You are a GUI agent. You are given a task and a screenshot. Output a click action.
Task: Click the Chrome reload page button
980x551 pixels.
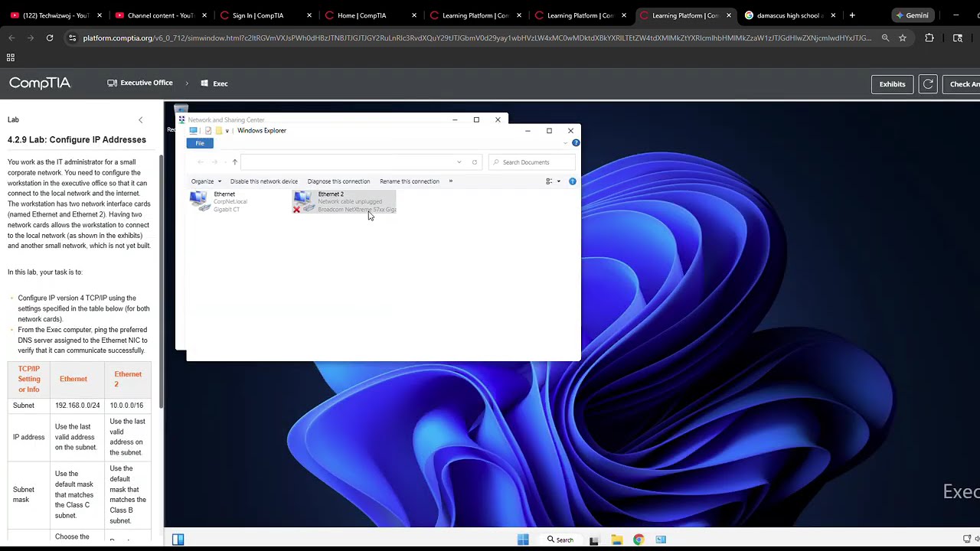click(x=50, y=37)
